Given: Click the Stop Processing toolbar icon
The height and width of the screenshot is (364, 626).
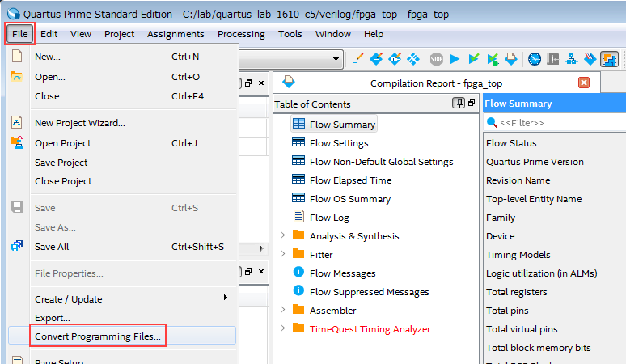Looking at the screenshot, I should (x=436, y=59).
